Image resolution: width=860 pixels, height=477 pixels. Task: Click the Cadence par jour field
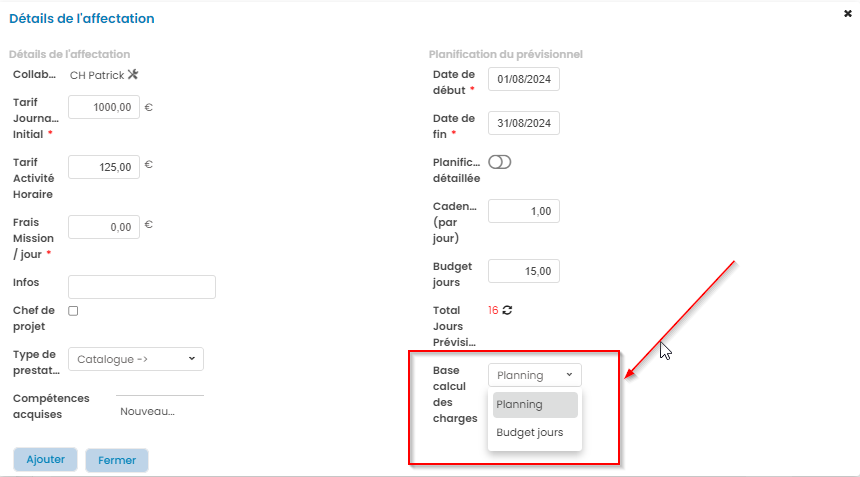[524, 211]
